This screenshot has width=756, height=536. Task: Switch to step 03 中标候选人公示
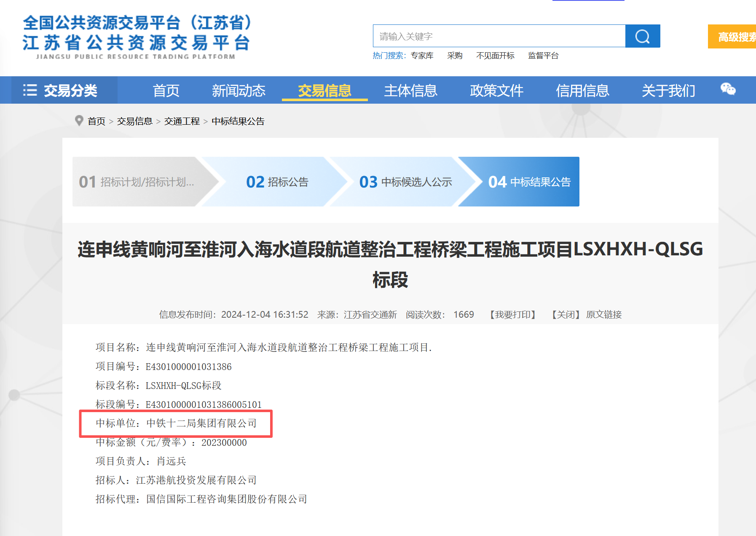tap(405, 182)
